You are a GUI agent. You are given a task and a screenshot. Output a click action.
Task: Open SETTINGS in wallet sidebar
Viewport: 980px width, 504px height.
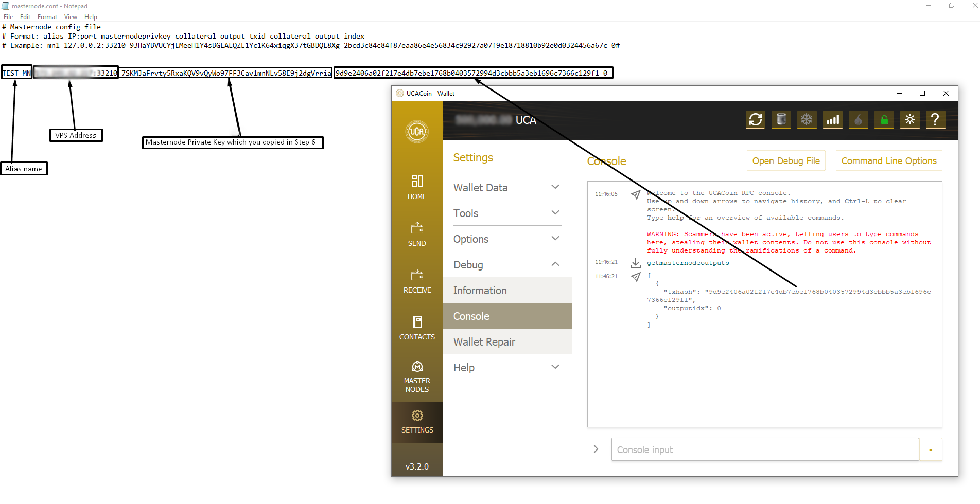tap(417, 422)
